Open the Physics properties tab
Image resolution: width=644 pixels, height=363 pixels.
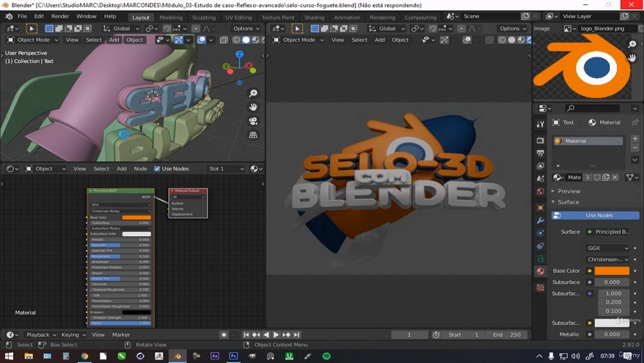point(540,233)
